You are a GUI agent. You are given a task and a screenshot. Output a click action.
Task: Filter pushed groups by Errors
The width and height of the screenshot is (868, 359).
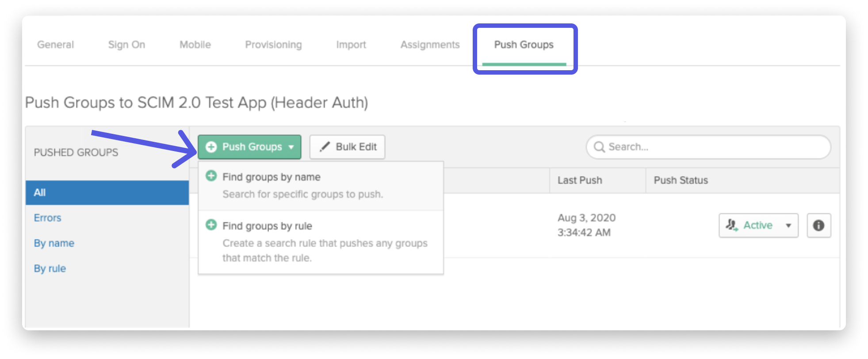(x=47, y=218)
